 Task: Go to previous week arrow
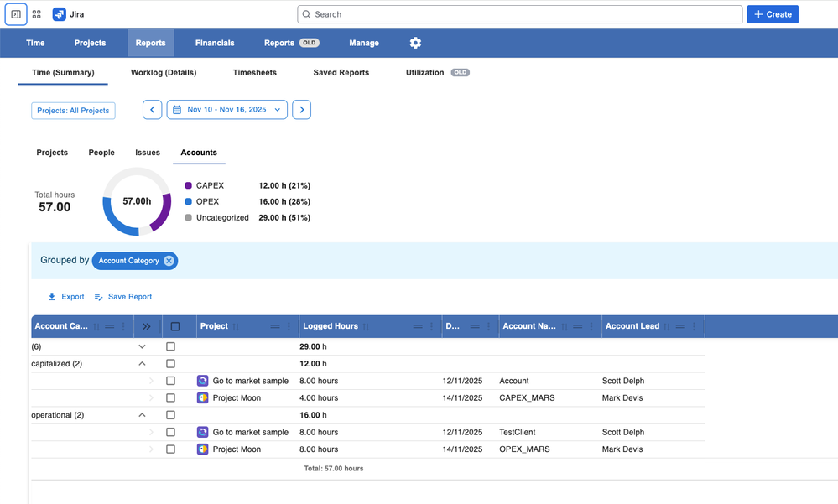pyautogui.click(x=152, y=110)
